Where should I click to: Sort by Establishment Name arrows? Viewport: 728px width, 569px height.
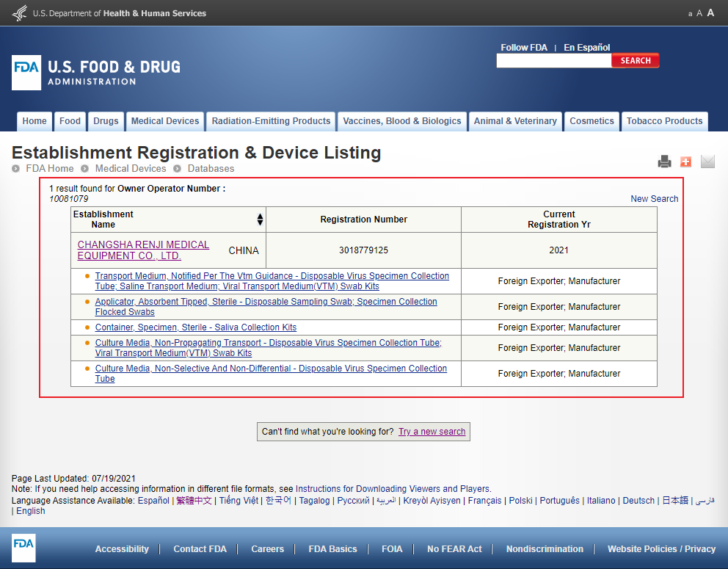coord(260,220)
